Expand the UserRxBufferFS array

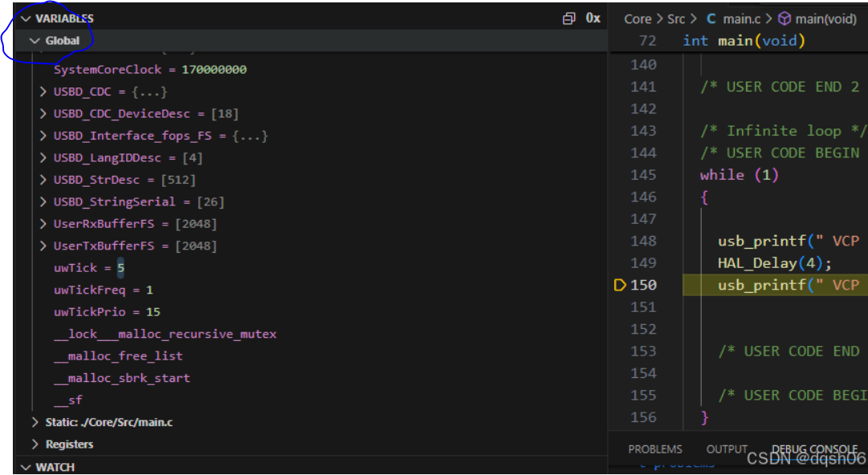tap(43, 222)
